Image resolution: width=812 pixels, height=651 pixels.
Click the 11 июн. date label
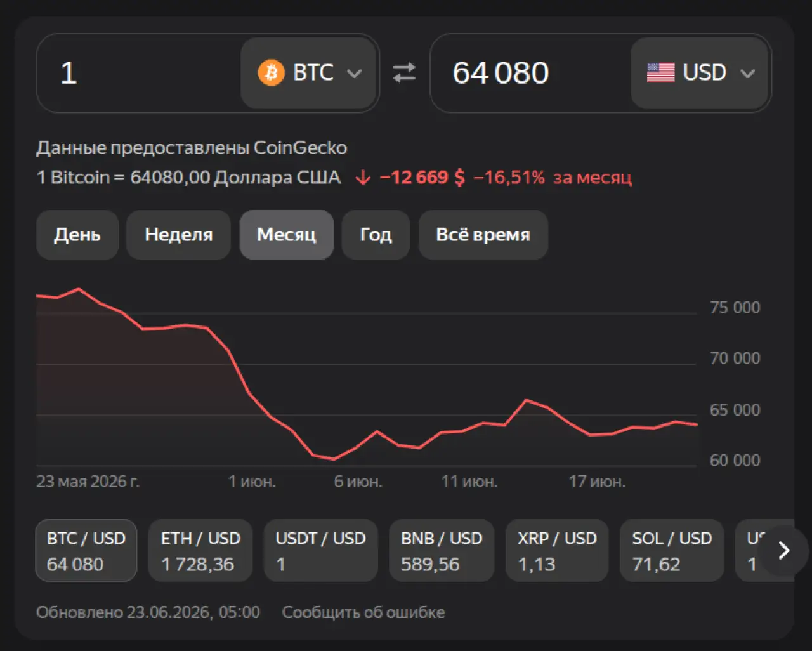pyautogui.click(x=469, y=482)
